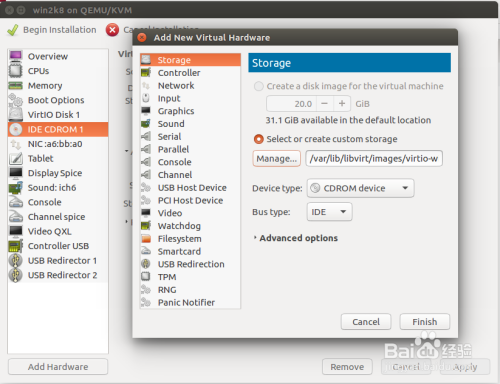The image size is (500, 384).
Task: Click the USB Redirector 1 icon
Action: (x=16, y=260)
